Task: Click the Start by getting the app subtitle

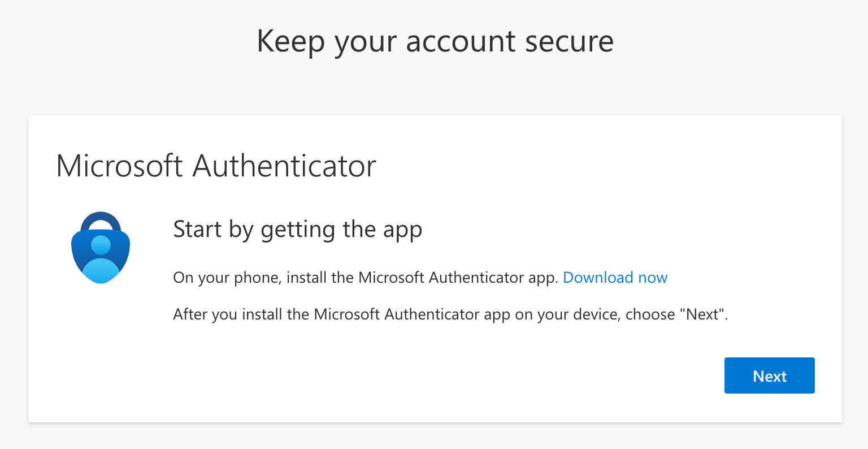Action: tap(297, 230)
